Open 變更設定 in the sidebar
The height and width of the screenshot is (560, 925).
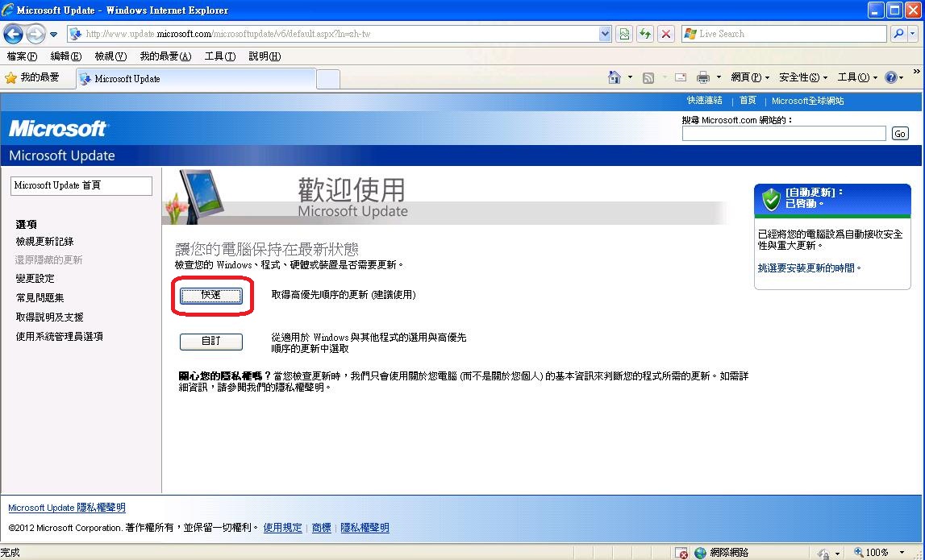35,278
